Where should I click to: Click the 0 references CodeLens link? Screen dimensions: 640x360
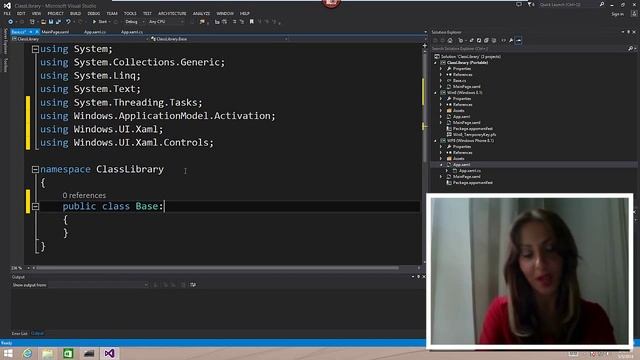coord(84,196)
